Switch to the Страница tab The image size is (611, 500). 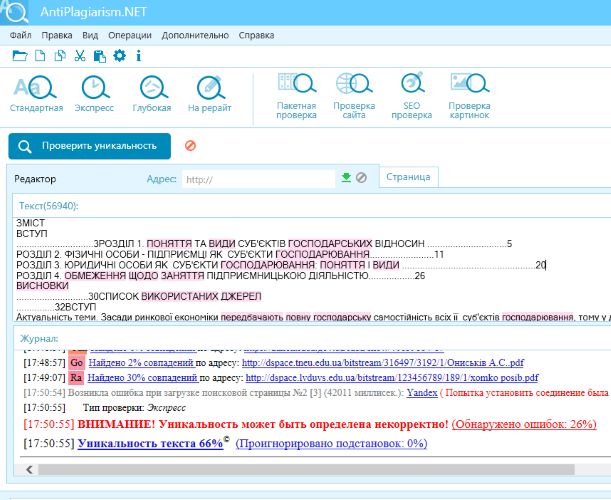click(x=408, y=177)
